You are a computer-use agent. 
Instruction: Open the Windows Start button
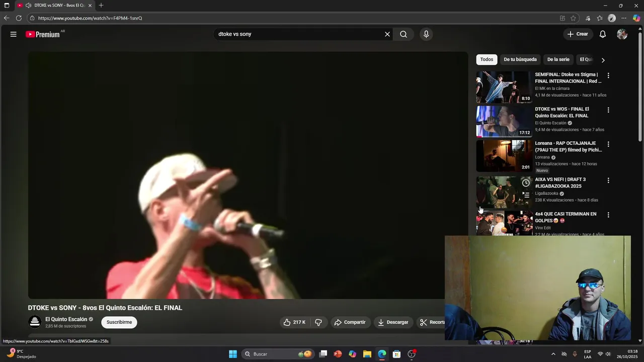click(233, 354)
